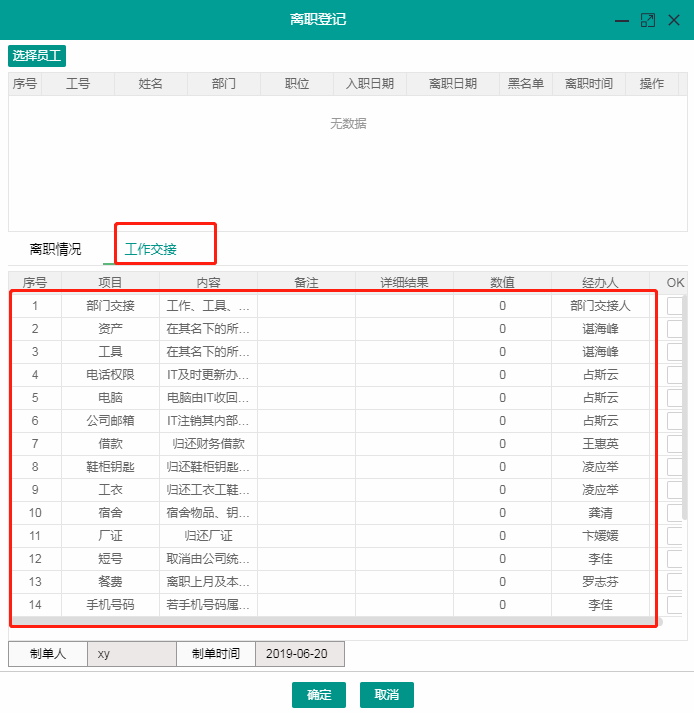Viewport: 694px width, 713px height.
Task: Enable the OK checkbox for 借款 row
Action: point(676,444)
